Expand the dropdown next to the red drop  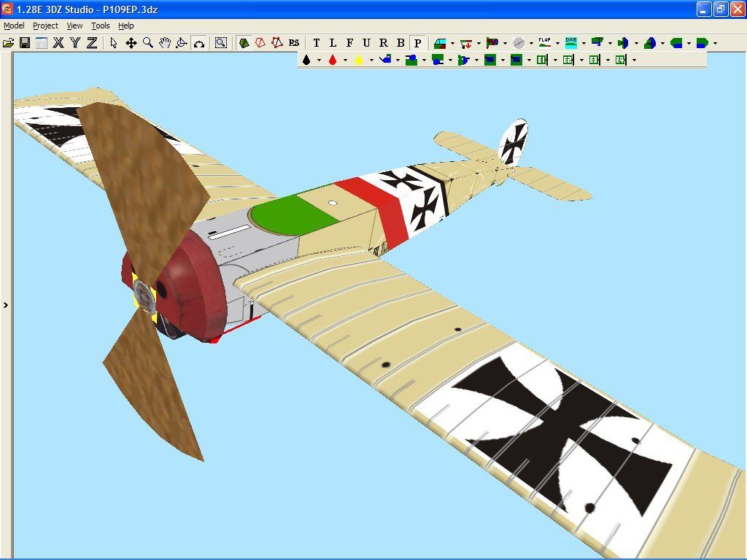point(345,60)
